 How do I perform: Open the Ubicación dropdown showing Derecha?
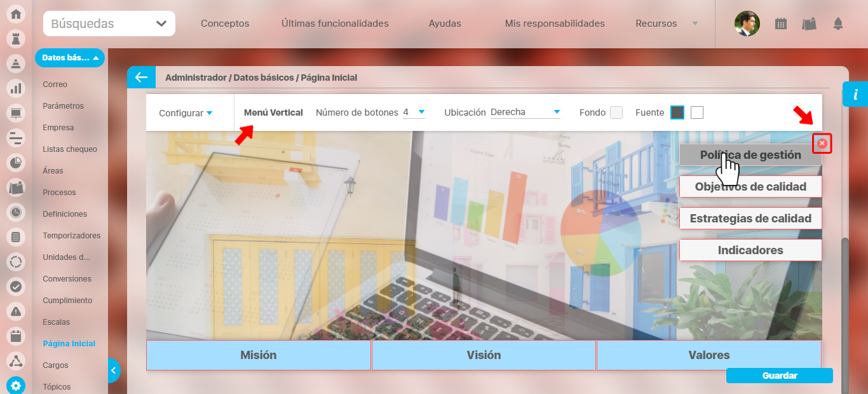click(x=525, y=112)
